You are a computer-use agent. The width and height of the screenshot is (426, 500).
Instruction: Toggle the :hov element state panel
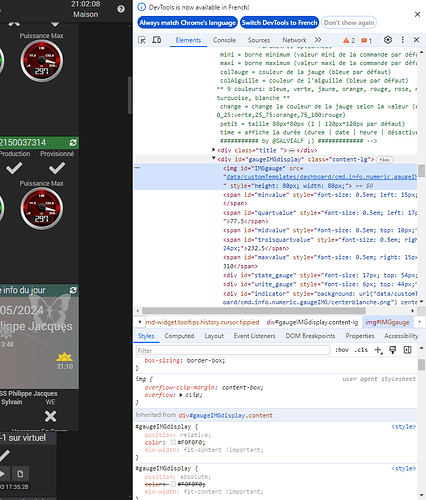point(342,350)
